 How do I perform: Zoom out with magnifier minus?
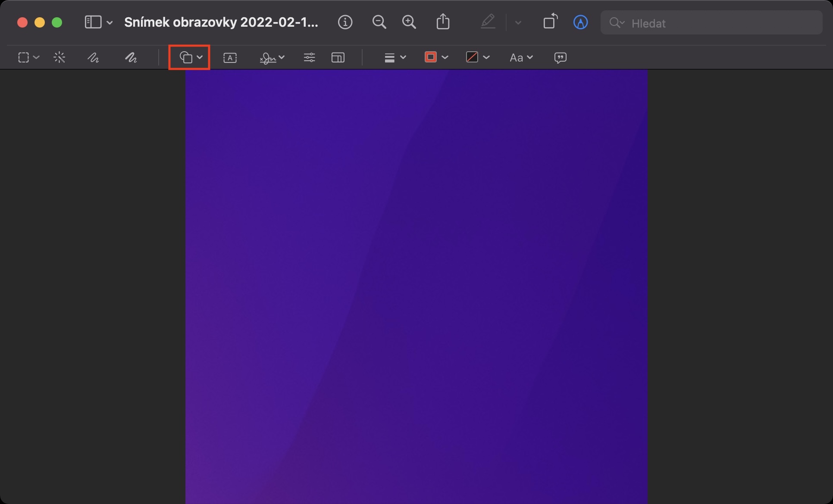click(379, 22)
